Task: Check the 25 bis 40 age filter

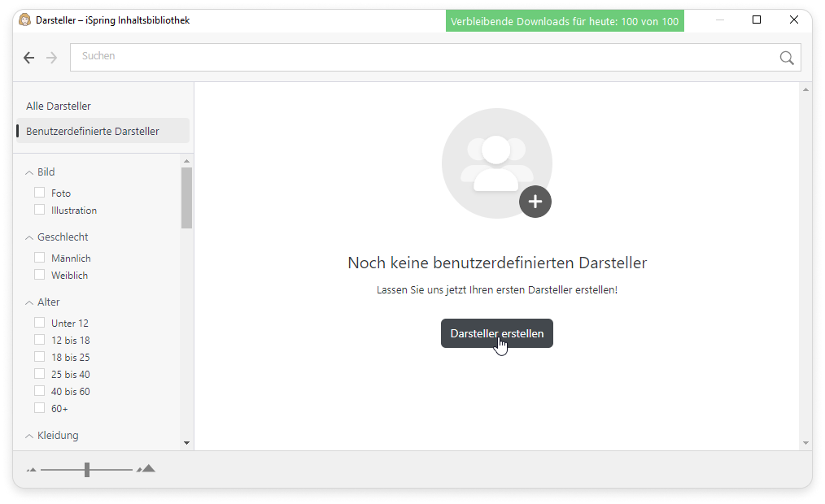Action: tap(39, 374)
